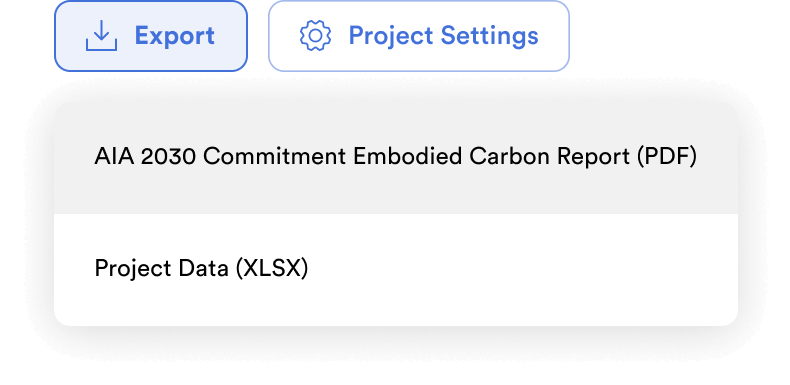
Task: Pick the highlighted AIA 2030 Commitment entry
Action: tap(396, 158)
